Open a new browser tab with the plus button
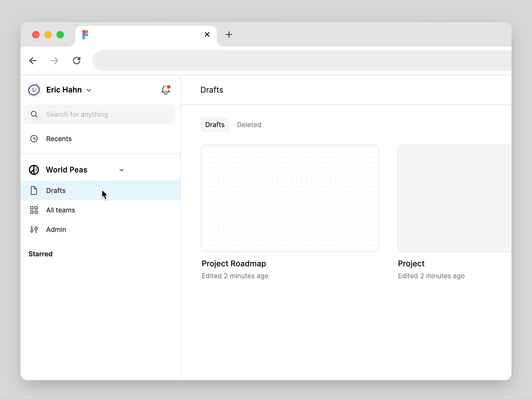The height and width of the screenshot is (399, 532). pyautogui.click(x=229, y=35)
